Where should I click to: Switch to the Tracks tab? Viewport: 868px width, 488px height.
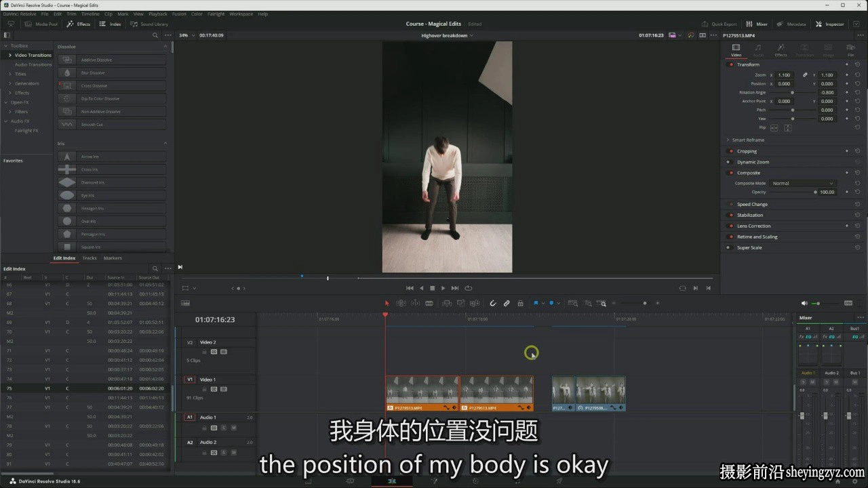point(90,258)
